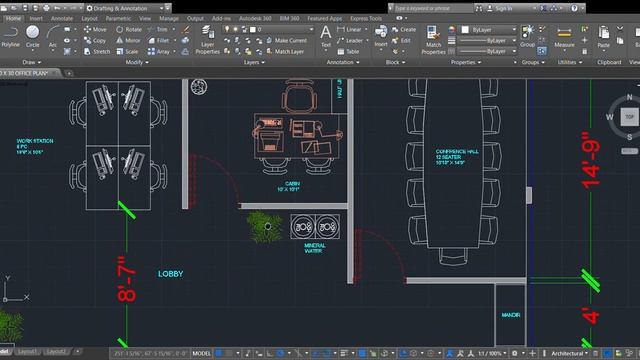Switch to the Annotate ribbon tab

pos(62,18)
